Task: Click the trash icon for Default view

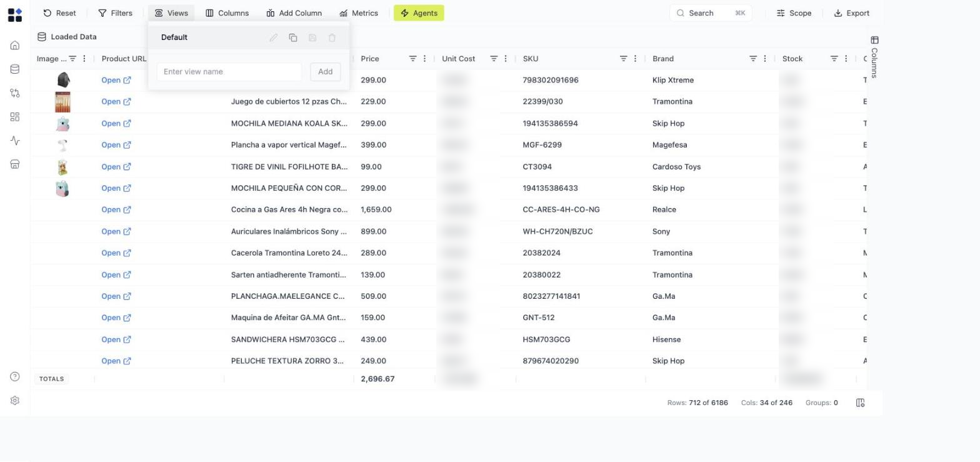Action: 332,38
